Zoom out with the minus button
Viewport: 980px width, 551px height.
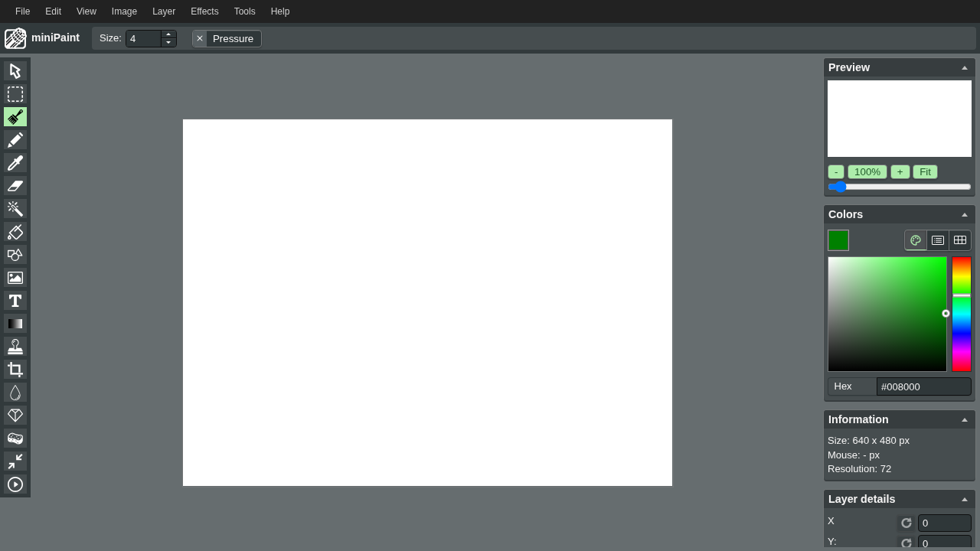[836, 172]
